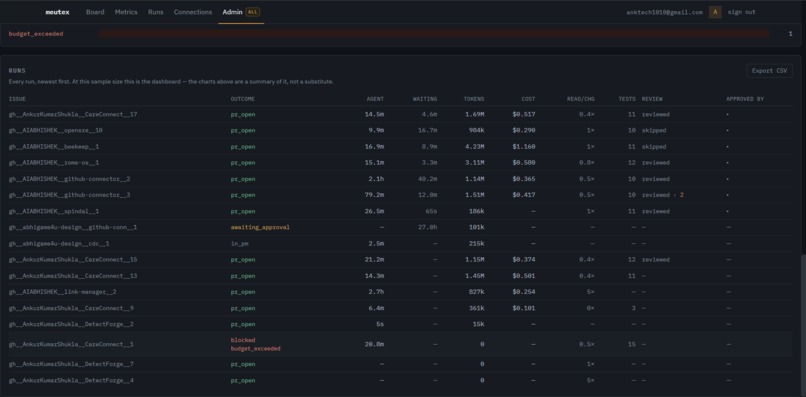This screenshot has height=397, width=806.
Task: Click the 20.8m agent time value
Action: [x=374, y=345]
